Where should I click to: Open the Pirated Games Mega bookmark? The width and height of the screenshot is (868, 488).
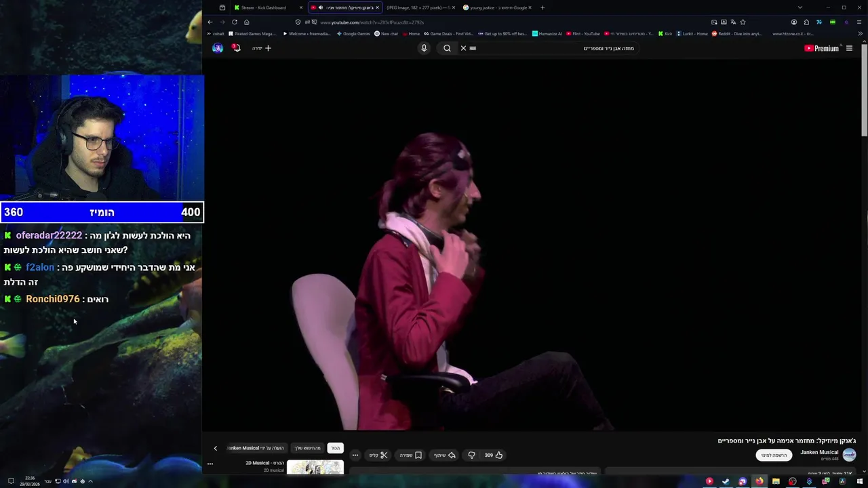(x=254, y=34)
